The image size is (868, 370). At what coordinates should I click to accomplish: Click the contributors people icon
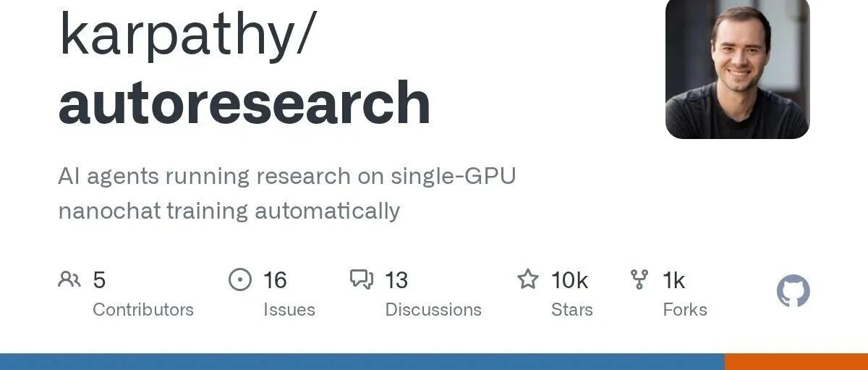point(69,279)
